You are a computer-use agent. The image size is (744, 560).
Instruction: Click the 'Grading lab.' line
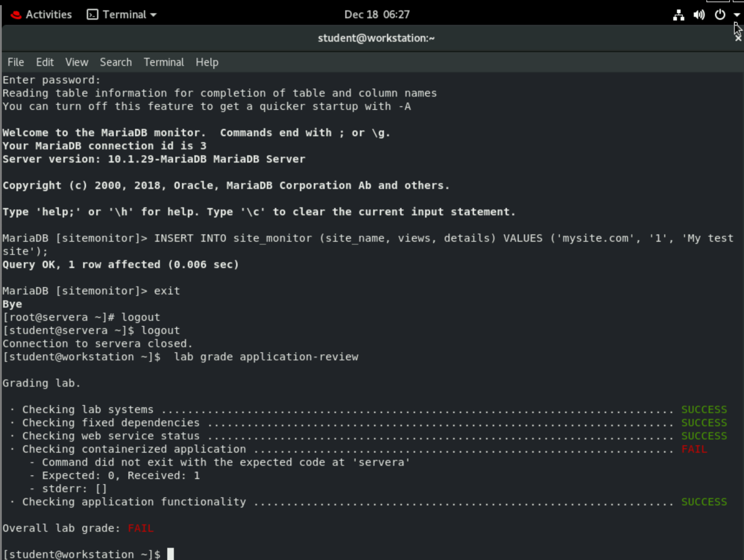pyautogui.click(x=41, y=383)
